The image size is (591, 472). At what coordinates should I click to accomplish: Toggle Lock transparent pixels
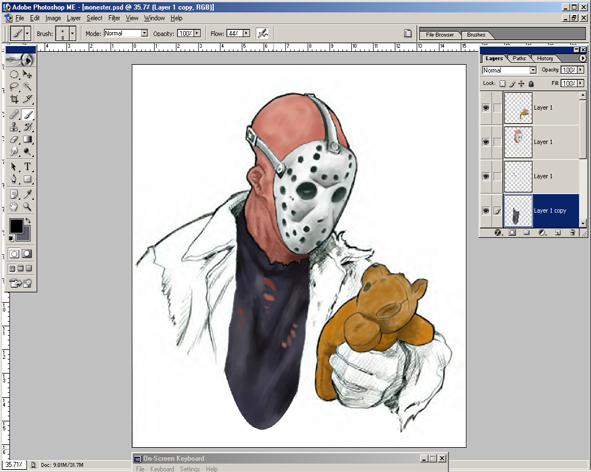click(502, 84)
